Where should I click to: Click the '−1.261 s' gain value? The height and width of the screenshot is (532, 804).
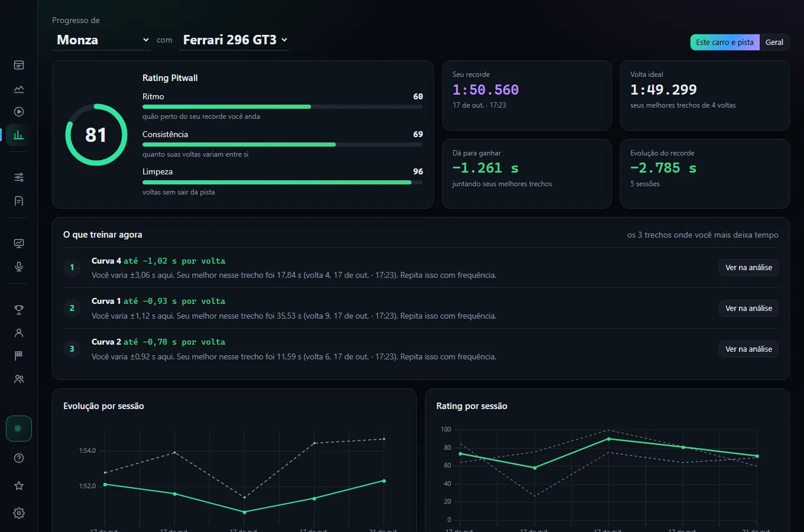[x=485, y=168]
